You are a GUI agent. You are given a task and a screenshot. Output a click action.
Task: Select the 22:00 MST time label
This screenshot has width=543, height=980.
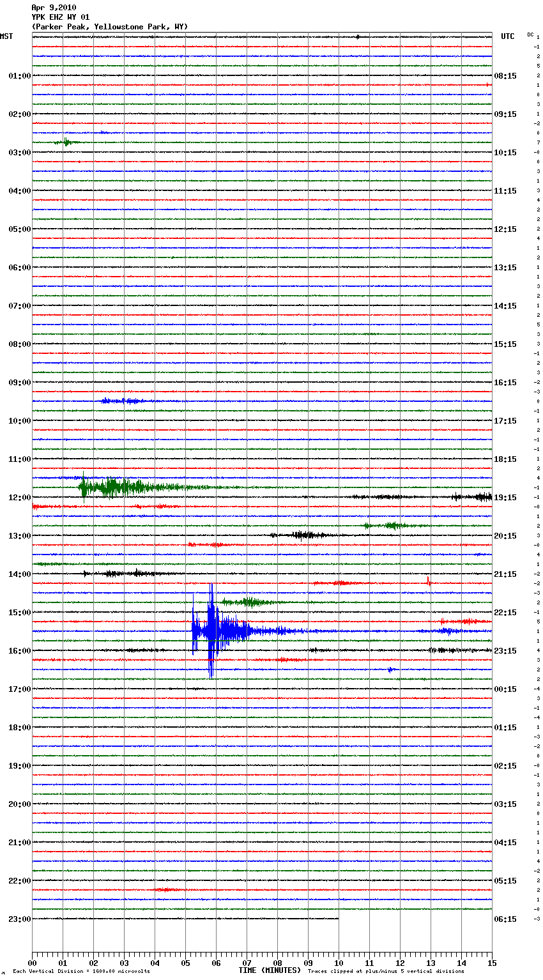pos(20,881)
